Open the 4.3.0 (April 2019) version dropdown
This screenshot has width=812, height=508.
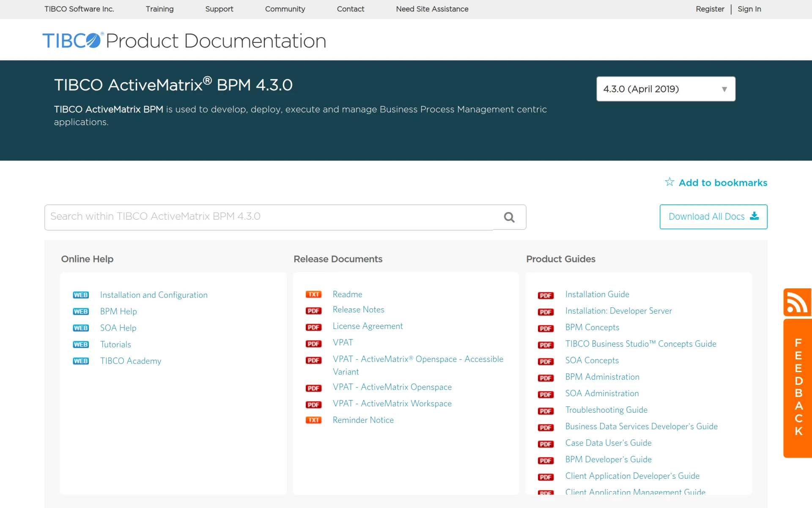pos(666,89)
